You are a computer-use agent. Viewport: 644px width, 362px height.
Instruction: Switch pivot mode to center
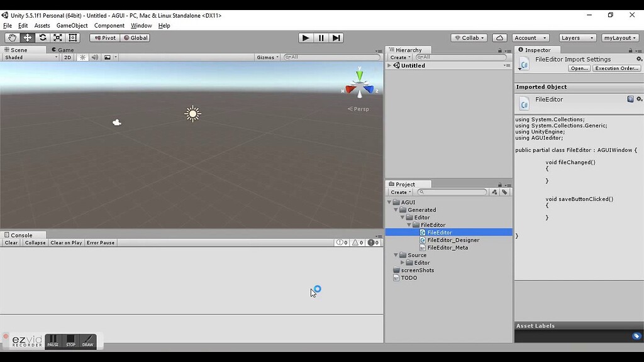click(x=104, y=38)
